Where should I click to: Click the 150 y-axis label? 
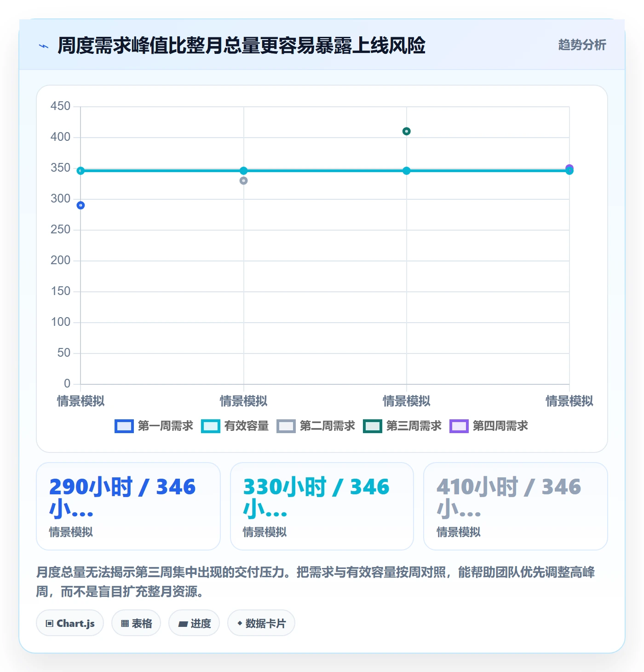point(60,291)
